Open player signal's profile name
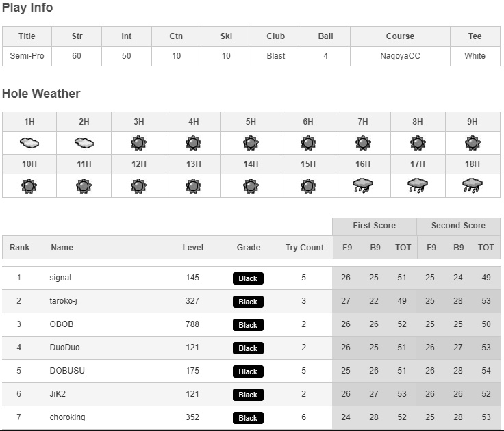This screenshot has height=431, width=504. (x=60, y=278)
